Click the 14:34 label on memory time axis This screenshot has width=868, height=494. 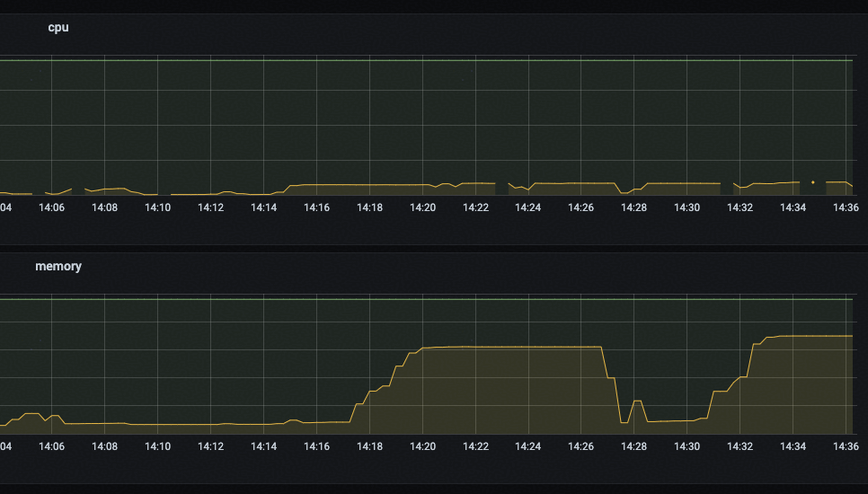(793, 446)
